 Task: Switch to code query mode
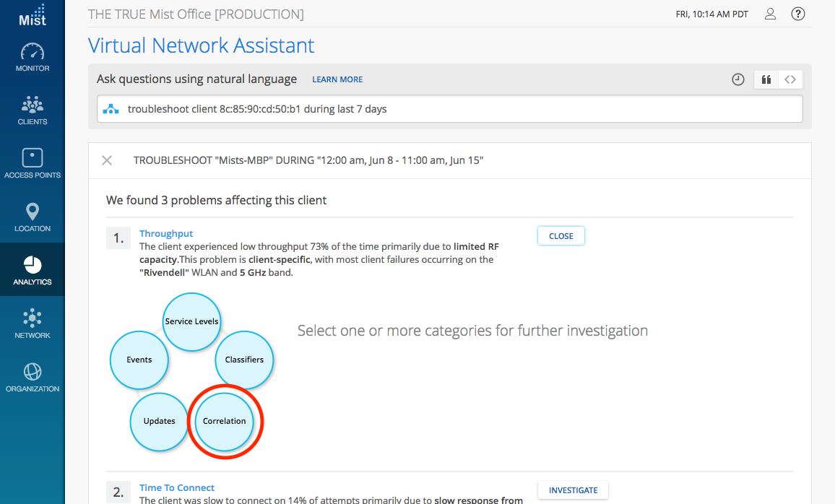(x=790, y=79)
